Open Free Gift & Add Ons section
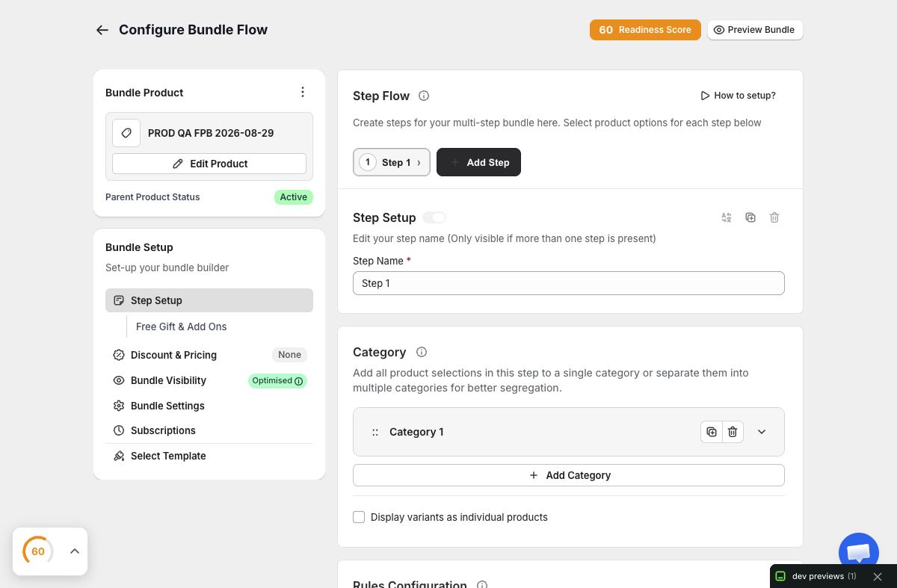 point(181,327)
